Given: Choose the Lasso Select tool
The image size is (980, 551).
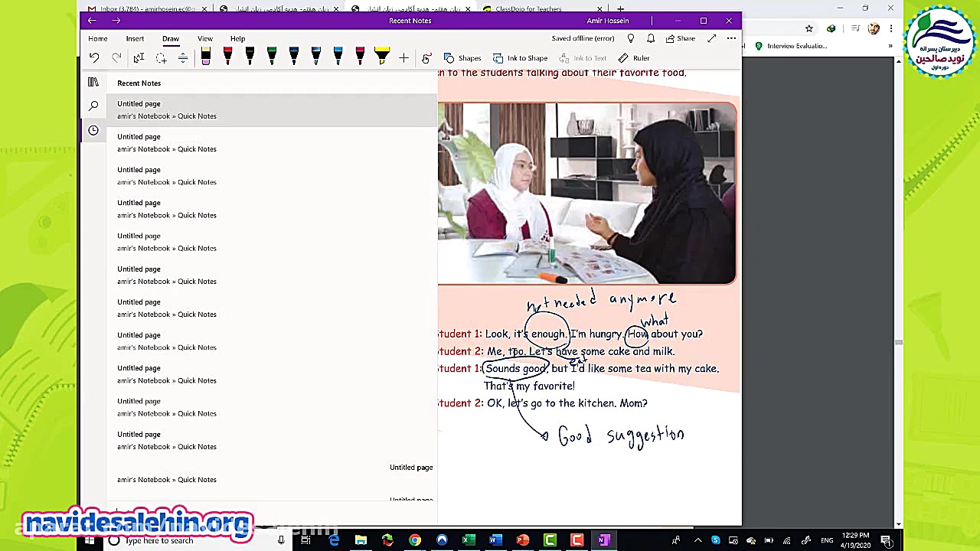Looking at the screenshot, I should click(161, 58).
